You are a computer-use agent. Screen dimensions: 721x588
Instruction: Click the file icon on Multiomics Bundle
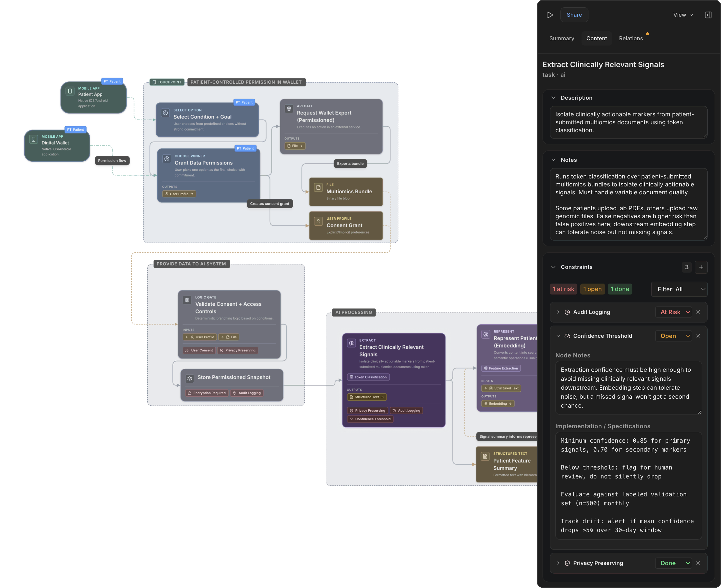coord(318,187)
